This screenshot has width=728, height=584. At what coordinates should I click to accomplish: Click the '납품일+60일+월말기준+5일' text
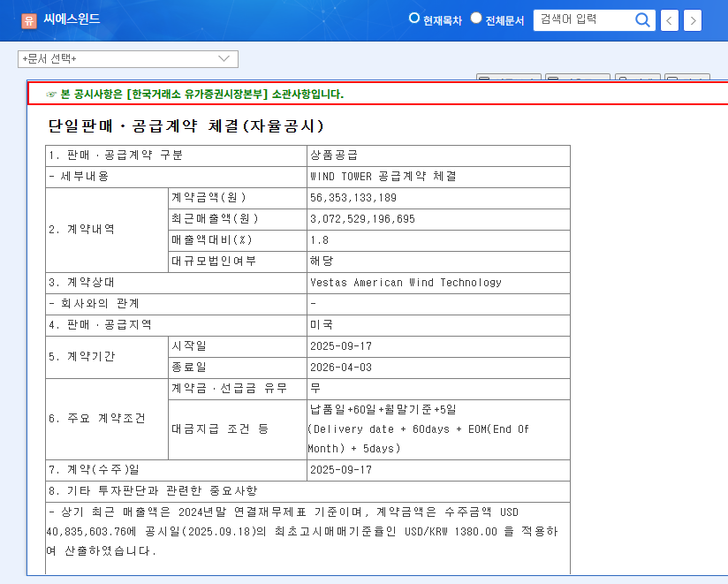pyautogui.click(x=383, y=410)
